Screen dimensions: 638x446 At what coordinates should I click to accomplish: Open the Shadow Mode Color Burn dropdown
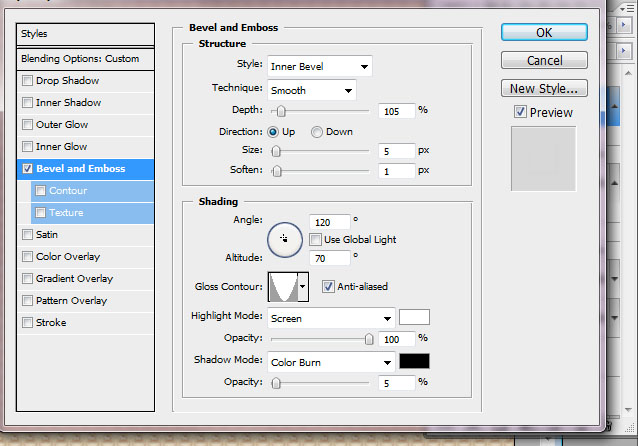331,362
